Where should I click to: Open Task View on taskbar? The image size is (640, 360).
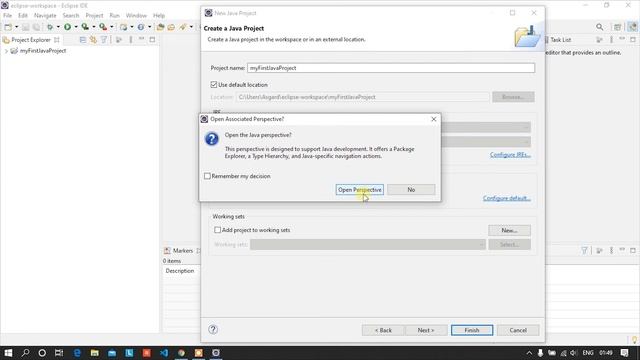tap(59, 353)
